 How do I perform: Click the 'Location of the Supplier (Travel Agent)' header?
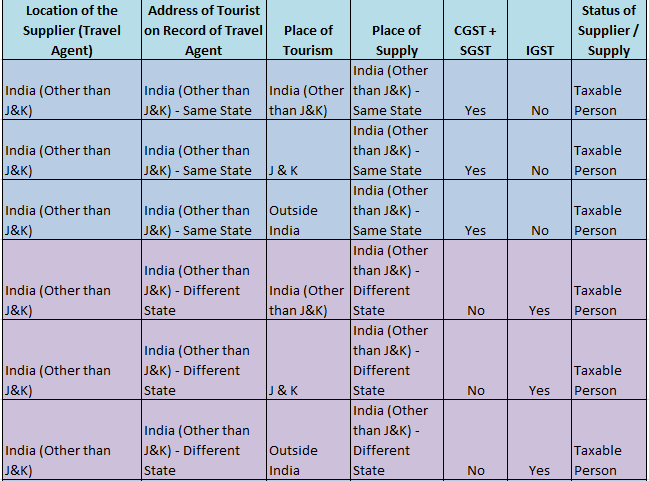(71, 30)
